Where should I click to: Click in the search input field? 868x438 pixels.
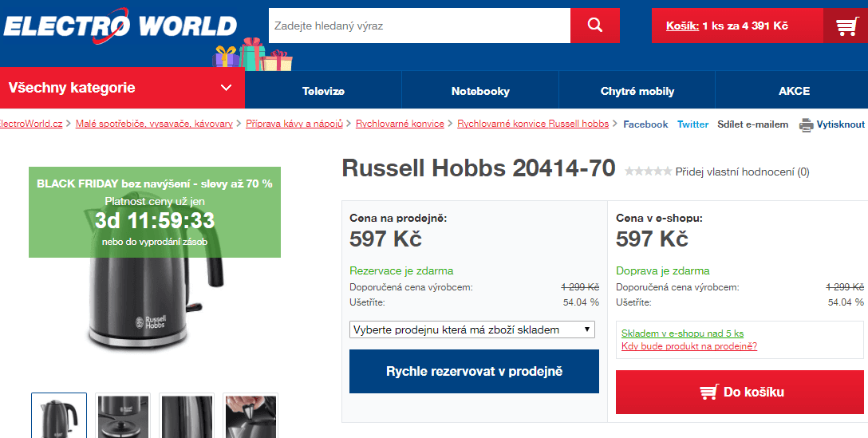(420, 26)
